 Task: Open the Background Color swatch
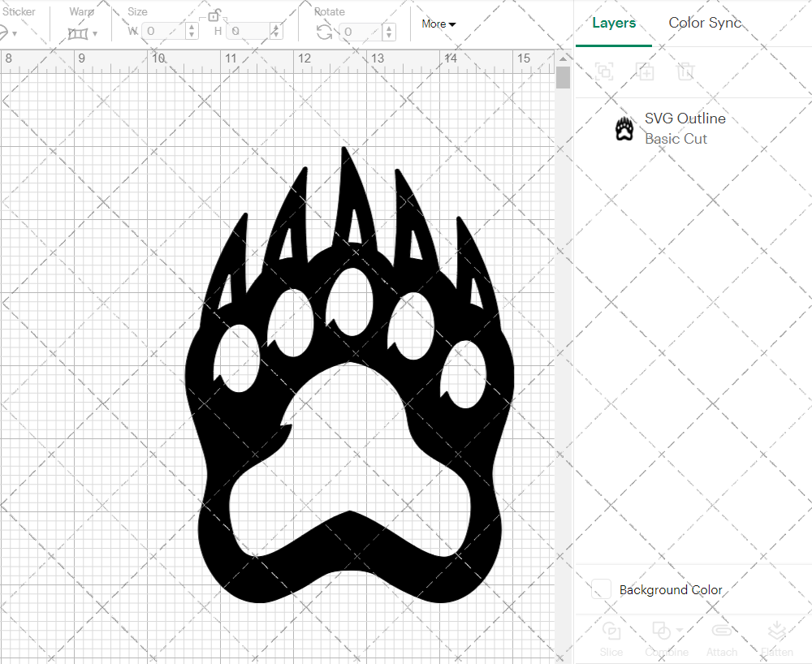(x=601, y=590)
